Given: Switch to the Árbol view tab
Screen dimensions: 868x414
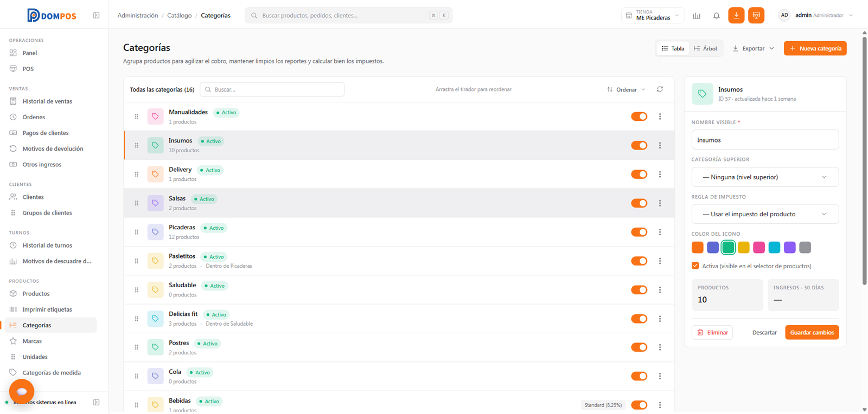Looking at the screenshot, I should point(705,48).
